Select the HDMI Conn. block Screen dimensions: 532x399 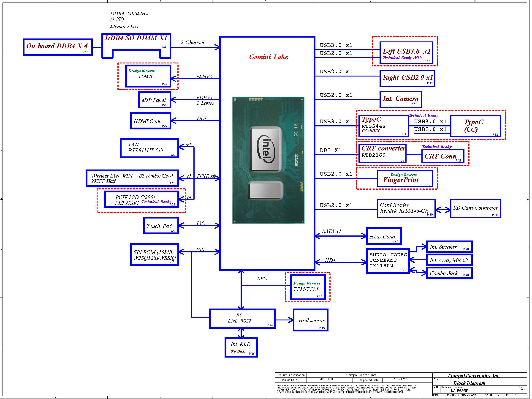point(151,121)
